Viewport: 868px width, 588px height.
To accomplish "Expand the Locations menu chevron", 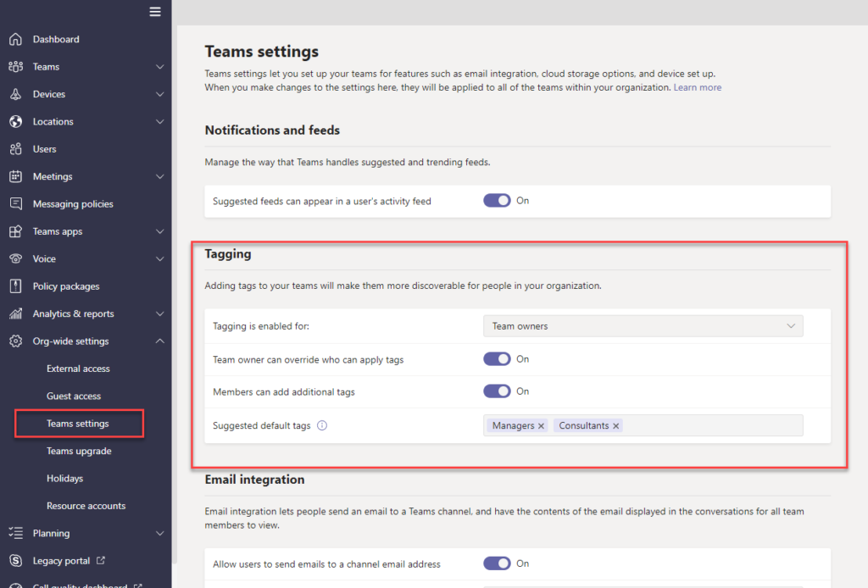I will (160, 122).
